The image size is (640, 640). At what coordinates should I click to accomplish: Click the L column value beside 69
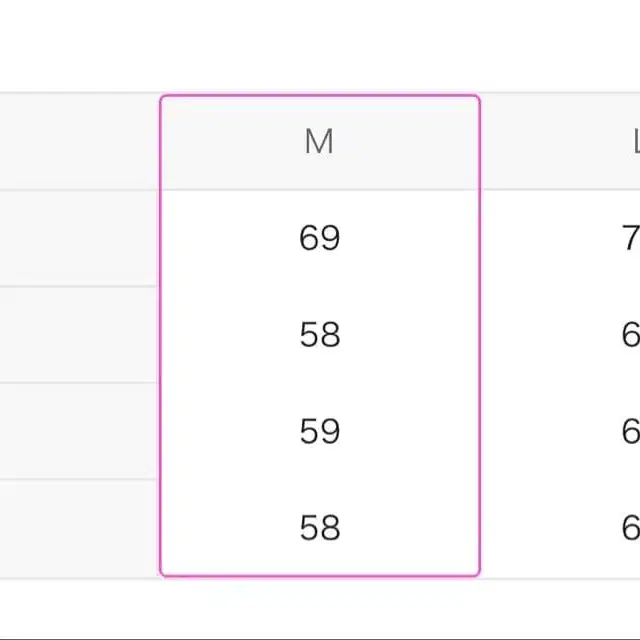tap(630, 238)
